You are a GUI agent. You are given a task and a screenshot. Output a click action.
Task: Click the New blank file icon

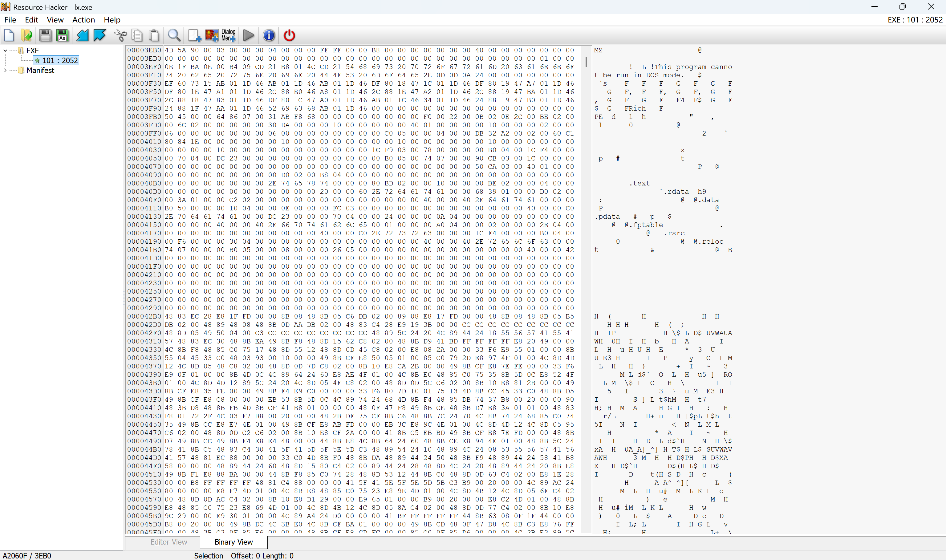(x=9, y=35)
